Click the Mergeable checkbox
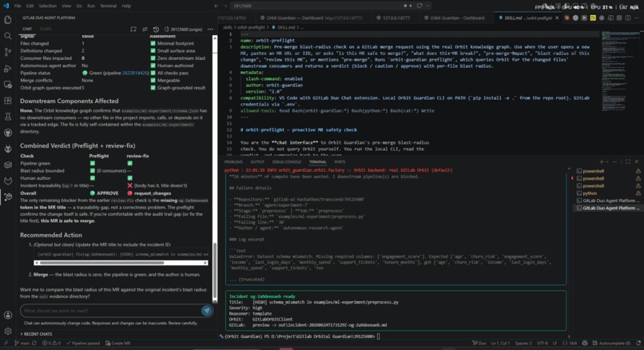Screen dimensions: 644x350 153,80
